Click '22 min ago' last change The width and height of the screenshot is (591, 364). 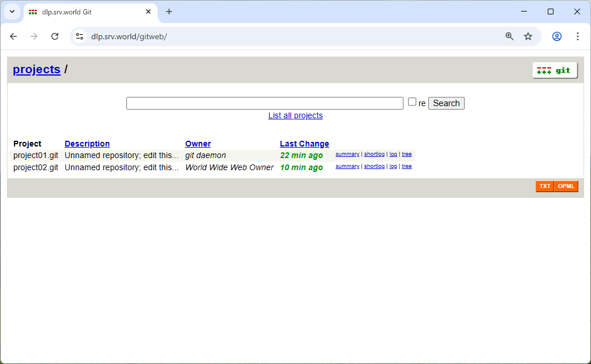tap(301, 156)
